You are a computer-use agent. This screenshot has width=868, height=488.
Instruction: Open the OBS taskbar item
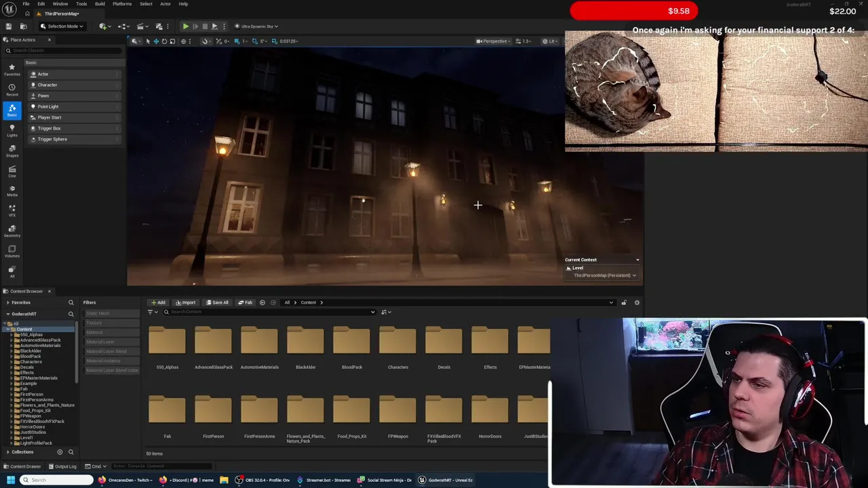pyautogui.click(x=262, y=480)
